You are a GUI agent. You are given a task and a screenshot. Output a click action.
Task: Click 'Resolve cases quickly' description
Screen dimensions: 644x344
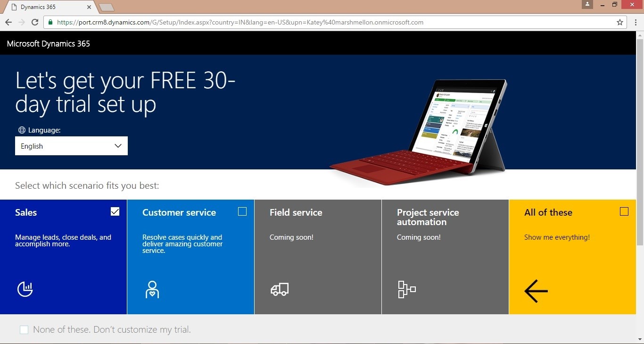182,244
